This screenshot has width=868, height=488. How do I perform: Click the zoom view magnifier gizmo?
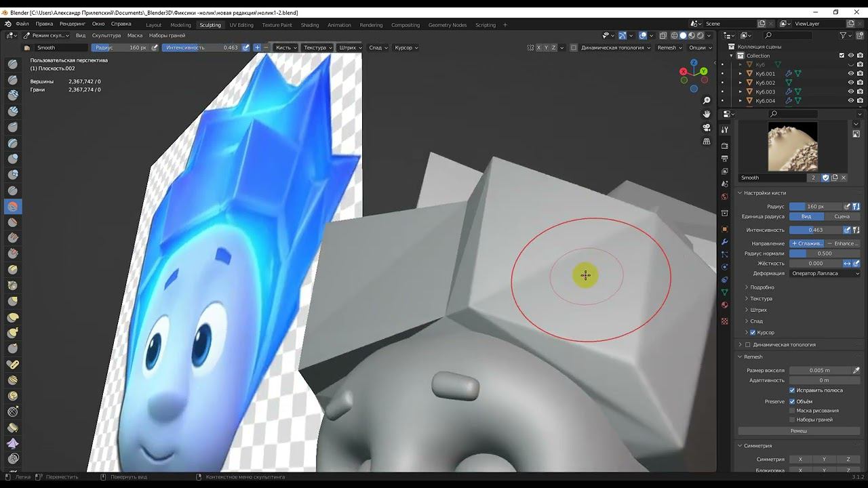click(x=707, y=100)
